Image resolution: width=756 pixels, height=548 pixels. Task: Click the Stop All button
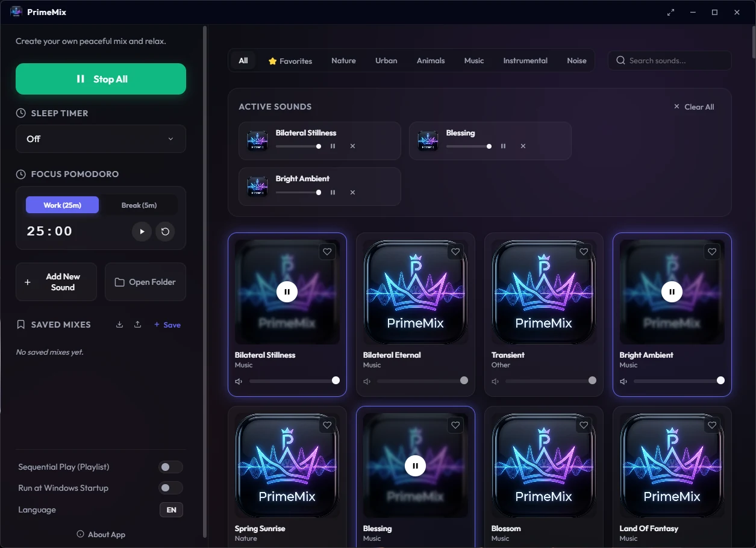[101, 79]
